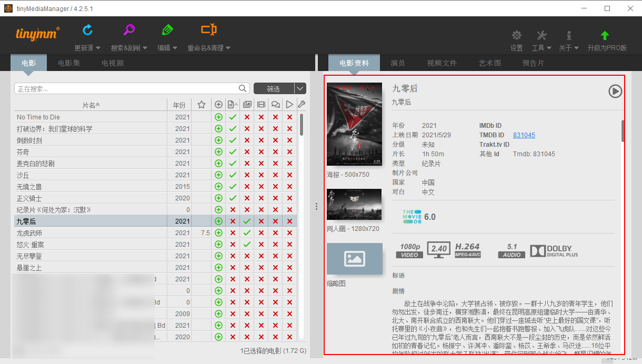The width and height of the screenshot is (642, 364).
Task: Open the 关于 dropdown menu
Action: (x=569, y=48)
